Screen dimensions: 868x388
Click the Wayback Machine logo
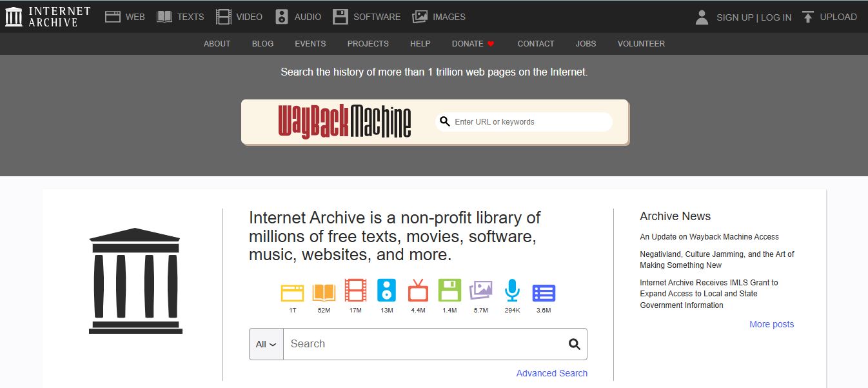tap(345, 122)
